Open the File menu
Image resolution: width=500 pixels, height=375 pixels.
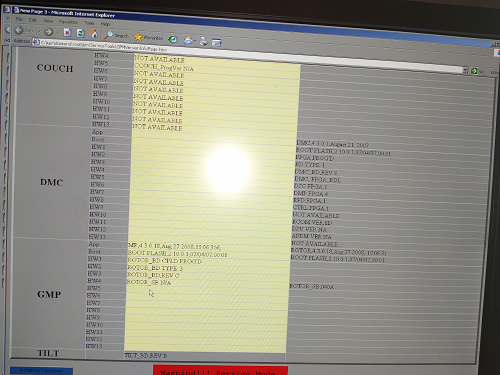tap(19, 19)
